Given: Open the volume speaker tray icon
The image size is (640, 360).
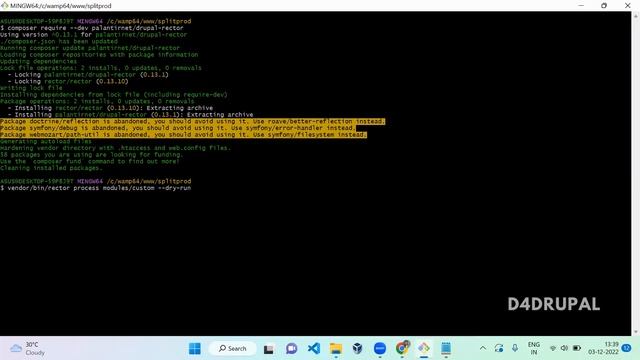Looking at the screenshot, I should tap(564, 348).
